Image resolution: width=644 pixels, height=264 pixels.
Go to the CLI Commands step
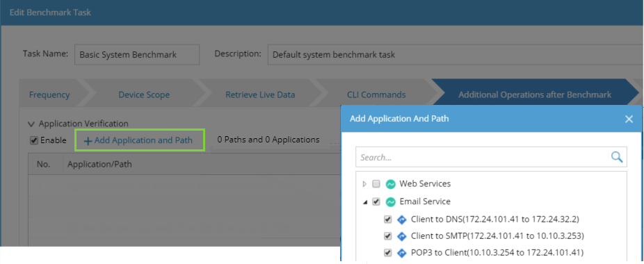376,95
